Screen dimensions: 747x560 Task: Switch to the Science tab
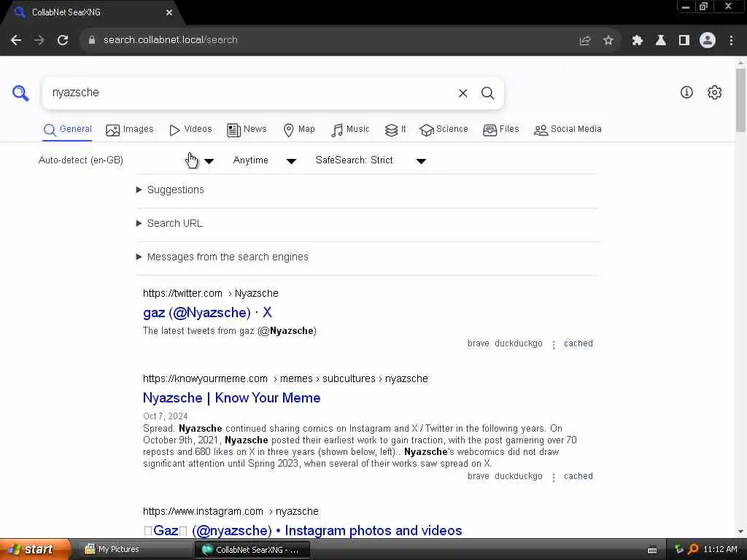pos(444,130)
